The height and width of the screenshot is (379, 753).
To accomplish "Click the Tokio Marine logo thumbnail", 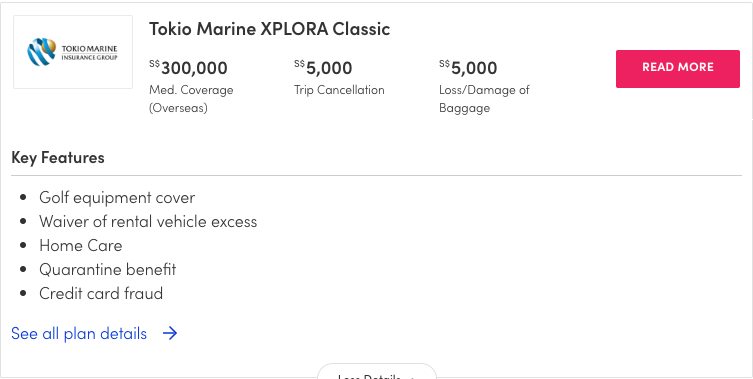I will pos(73,52).
